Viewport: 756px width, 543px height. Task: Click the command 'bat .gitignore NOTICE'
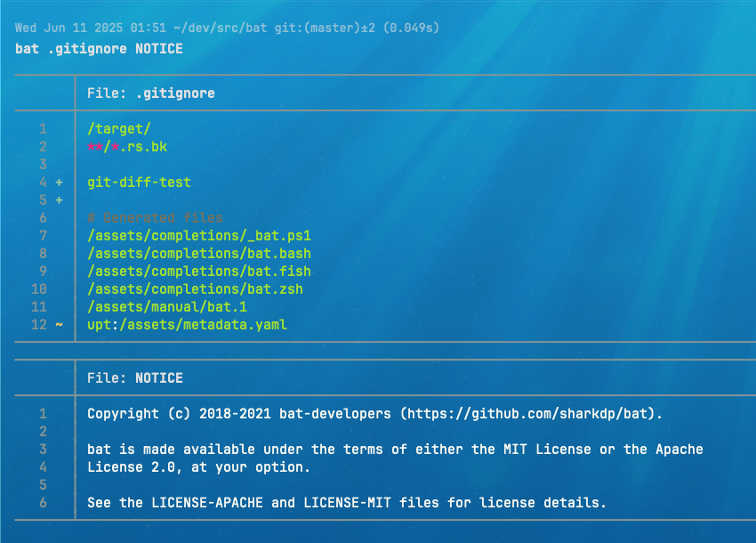(x=99, y=49)
